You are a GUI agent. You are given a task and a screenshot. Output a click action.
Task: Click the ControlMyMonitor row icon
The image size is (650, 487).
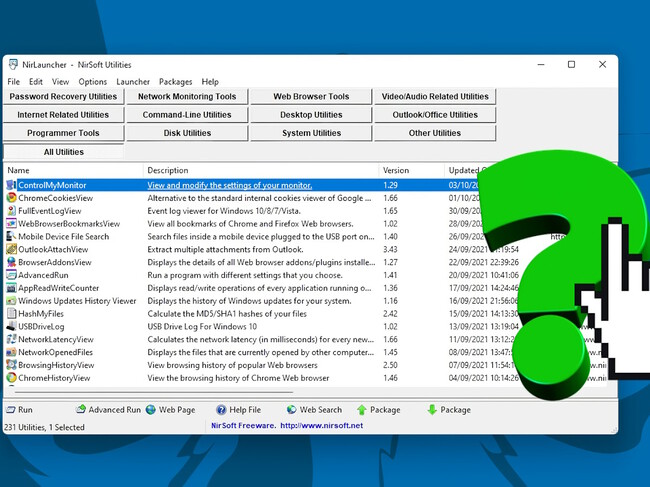pyautogui.click(x=11, y=185)
